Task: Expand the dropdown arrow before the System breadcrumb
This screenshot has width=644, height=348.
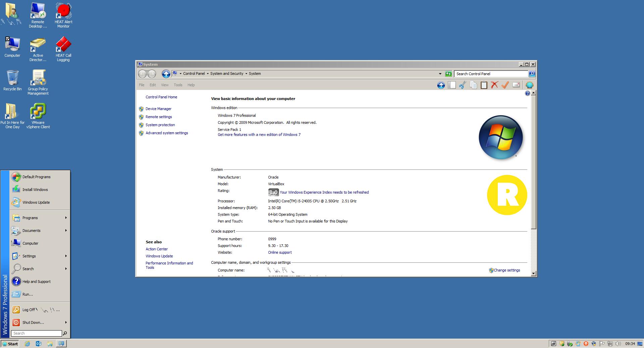Action: coord(246,74)
